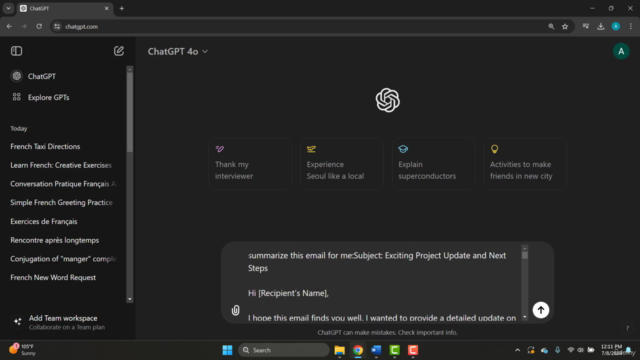The image size is (640, 360).
Task: Click the microphone tray icon
Action: coord(558,350)
